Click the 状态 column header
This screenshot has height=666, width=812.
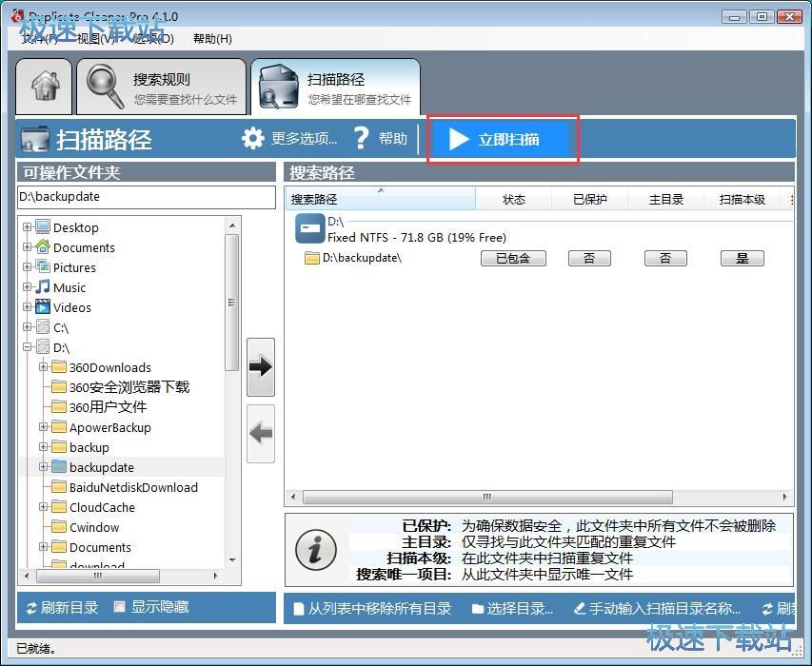coord(514,199)
